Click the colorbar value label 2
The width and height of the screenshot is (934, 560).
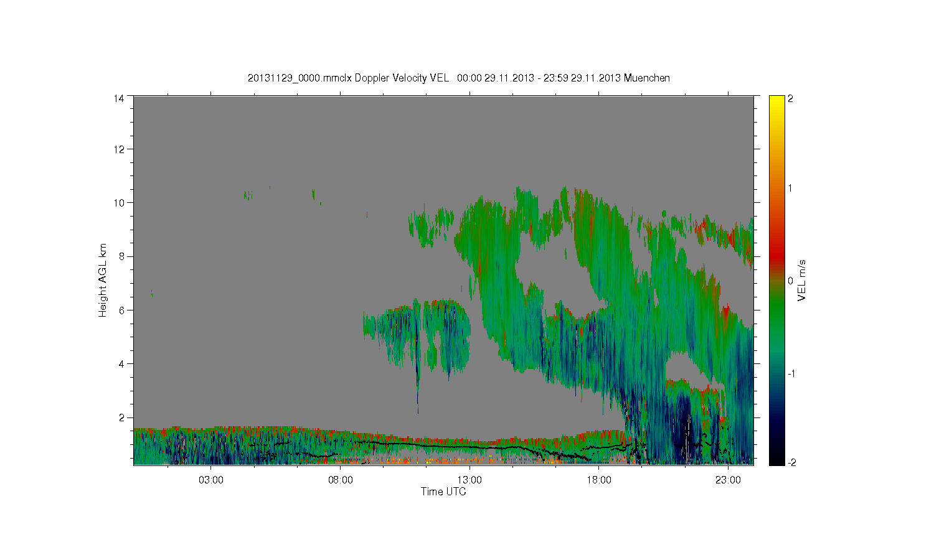point(791,98)
